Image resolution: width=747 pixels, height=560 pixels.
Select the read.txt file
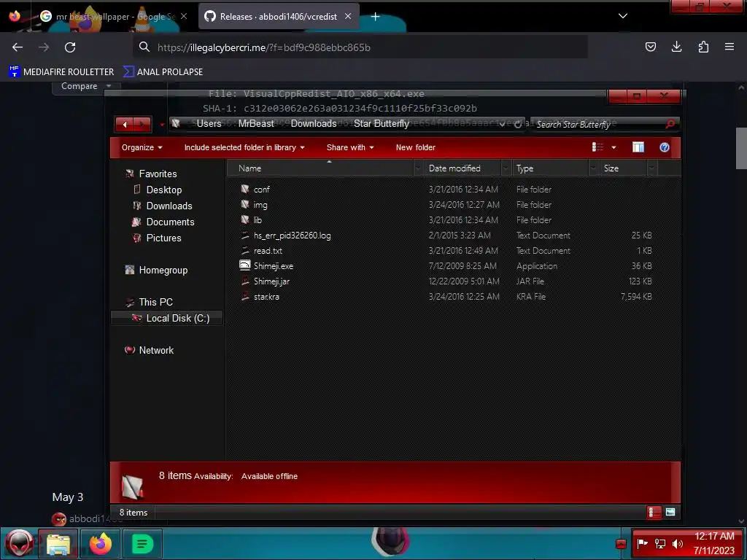point(268,251)
